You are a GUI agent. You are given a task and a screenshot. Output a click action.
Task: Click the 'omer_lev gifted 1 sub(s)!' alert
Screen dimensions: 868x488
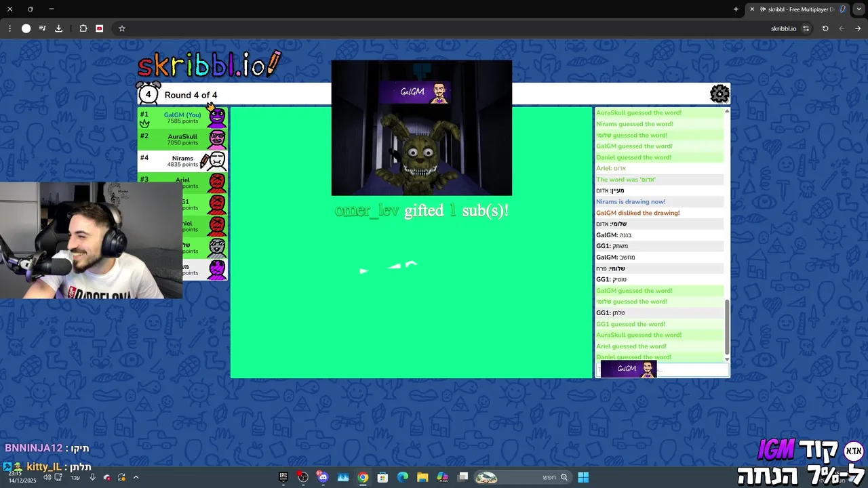(x=422, y=211)
